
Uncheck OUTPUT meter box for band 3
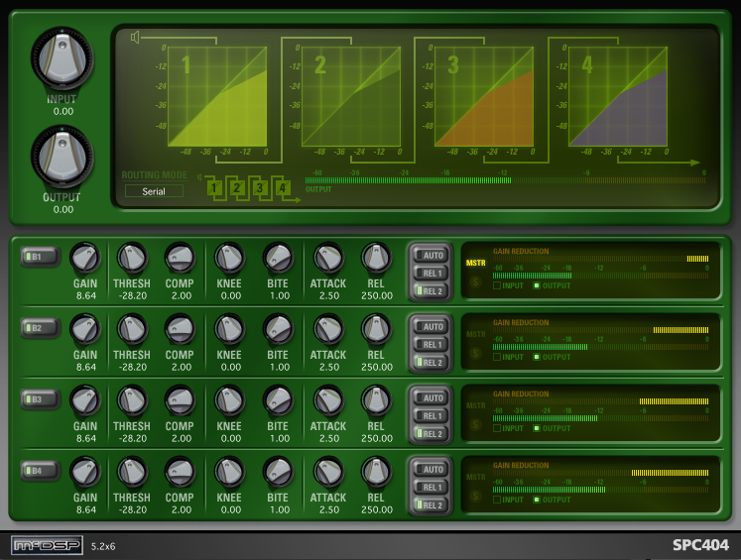point(537,428)
